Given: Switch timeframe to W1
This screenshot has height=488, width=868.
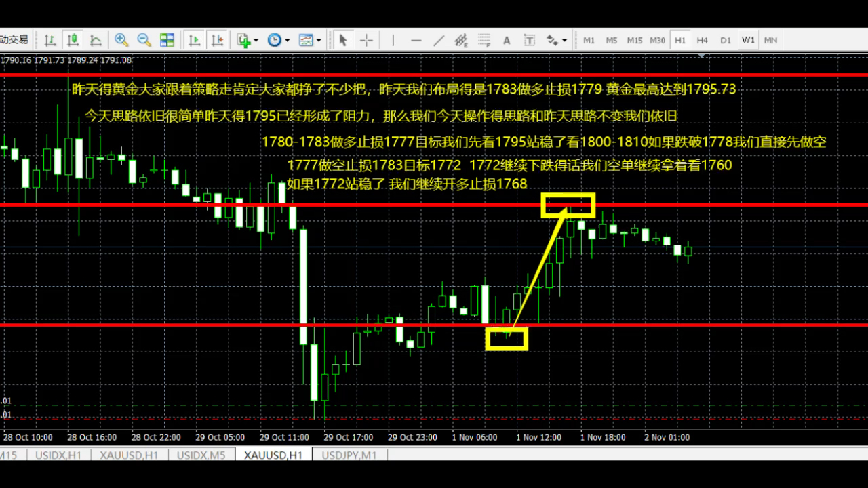Looking at the screenshot, I should (x=748, y=40).
